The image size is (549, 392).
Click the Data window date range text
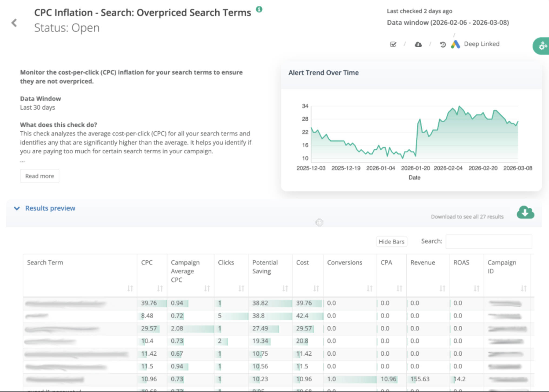448,22
